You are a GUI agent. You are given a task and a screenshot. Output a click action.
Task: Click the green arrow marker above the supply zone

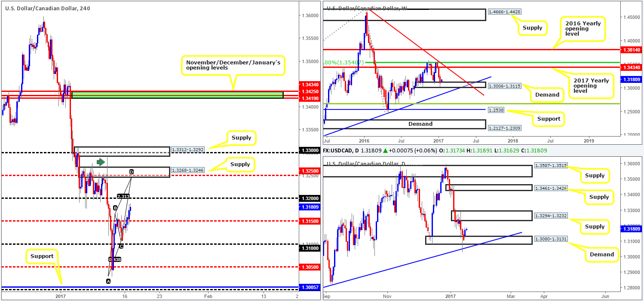pyautogui.click(x=100, y=162)
